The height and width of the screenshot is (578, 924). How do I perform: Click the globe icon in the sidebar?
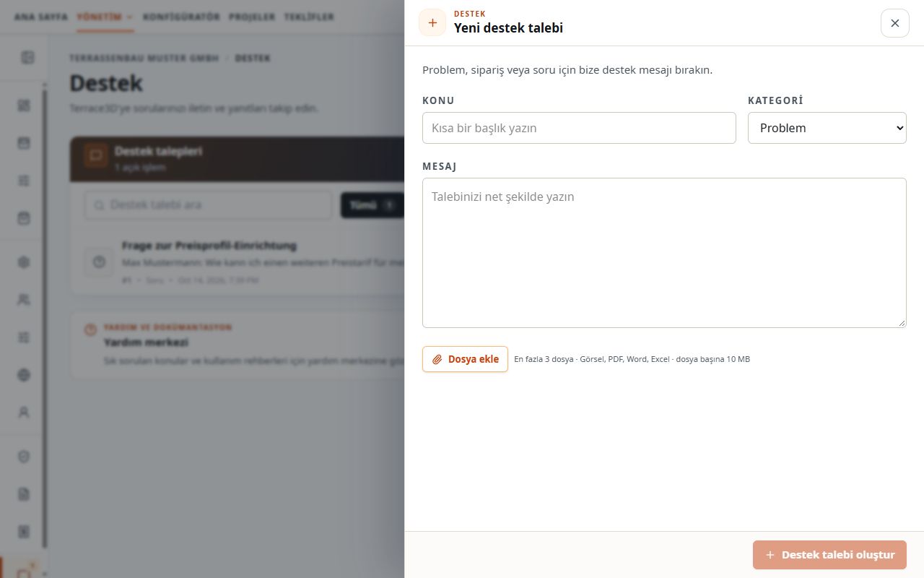[x=24, y=375]
